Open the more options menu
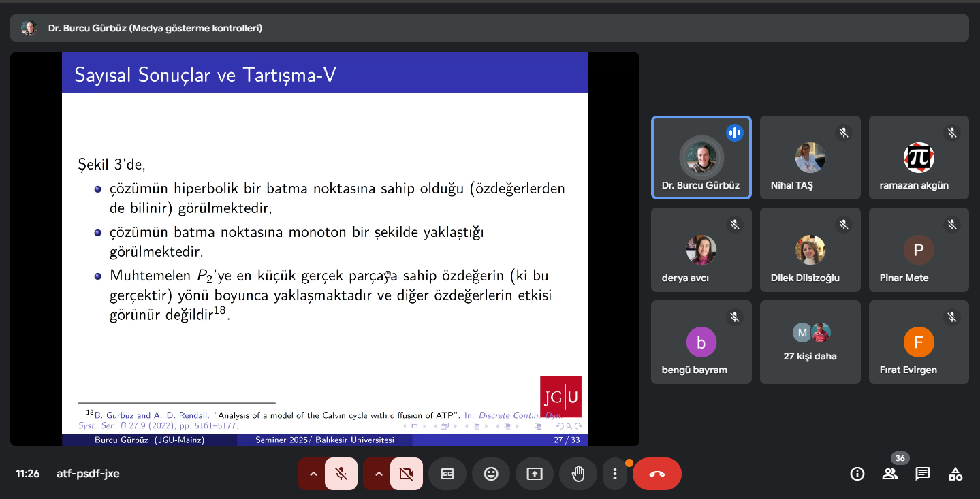Screen dimensions: 980x499 [x=615, y=474]
